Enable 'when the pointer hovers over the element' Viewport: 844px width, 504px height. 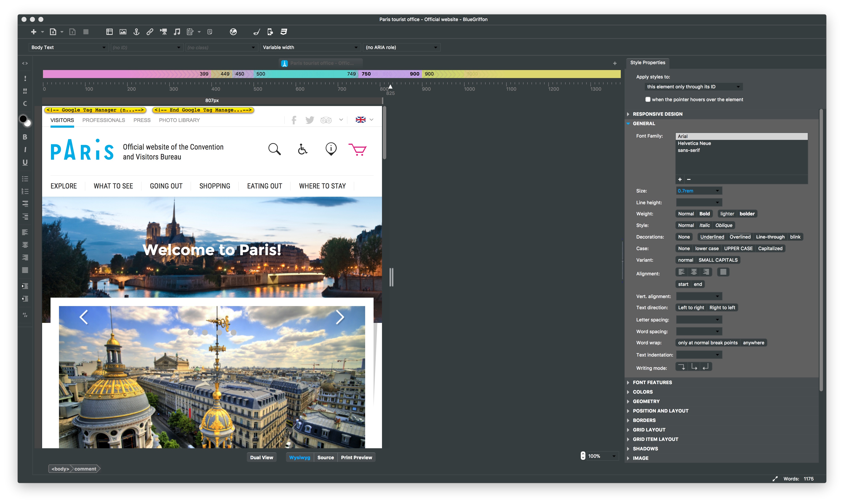648,99
